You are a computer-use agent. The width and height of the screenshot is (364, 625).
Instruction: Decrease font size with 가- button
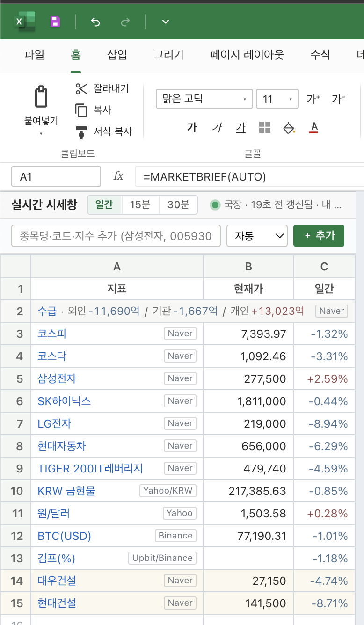point(338,99)
